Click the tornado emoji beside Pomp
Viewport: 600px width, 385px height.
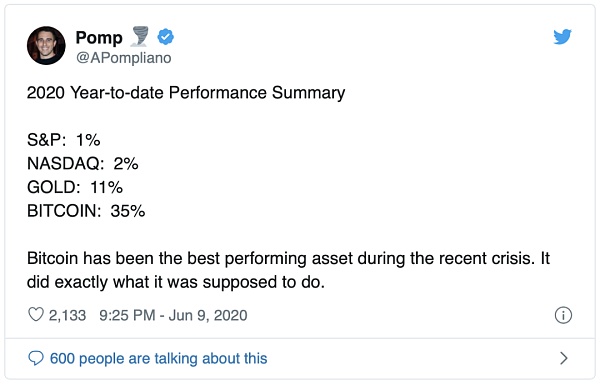point(139,37)
